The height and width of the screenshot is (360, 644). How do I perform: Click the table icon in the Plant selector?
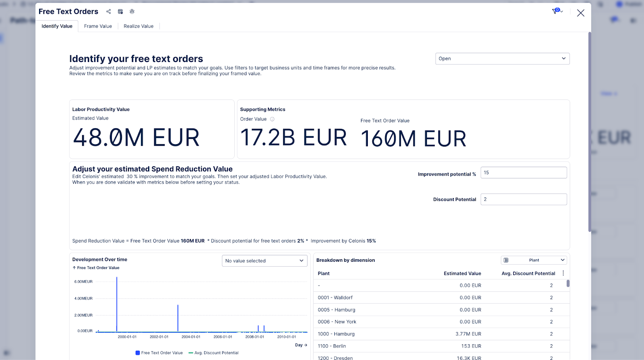click(x=506, y=260)
